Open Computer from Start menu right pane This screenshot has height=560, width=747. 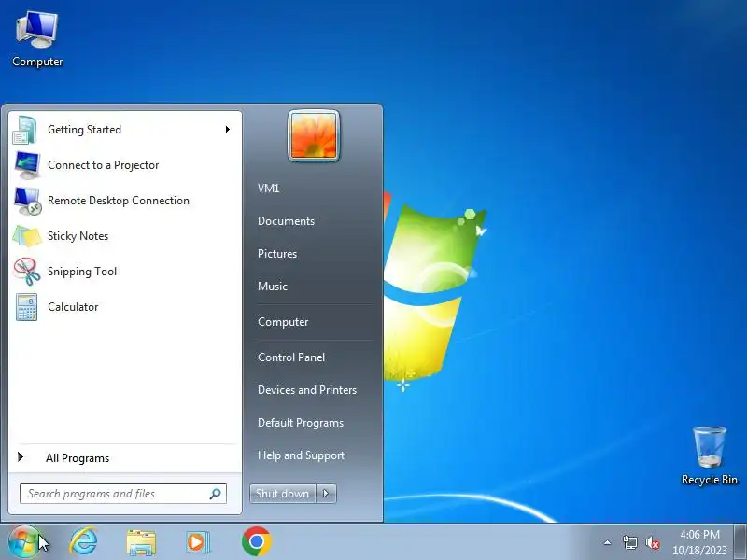tap(283, 322)
